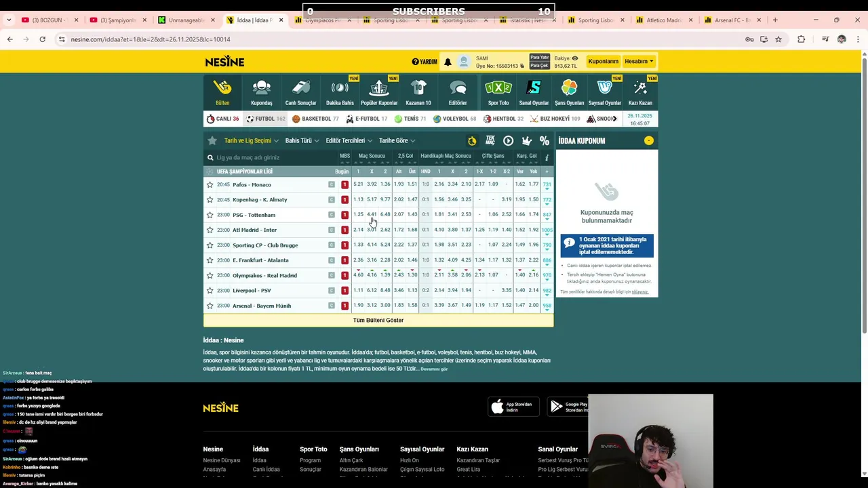Select odds 4.41 for PSG - Tottenham draw

click(x=372, y=215)
